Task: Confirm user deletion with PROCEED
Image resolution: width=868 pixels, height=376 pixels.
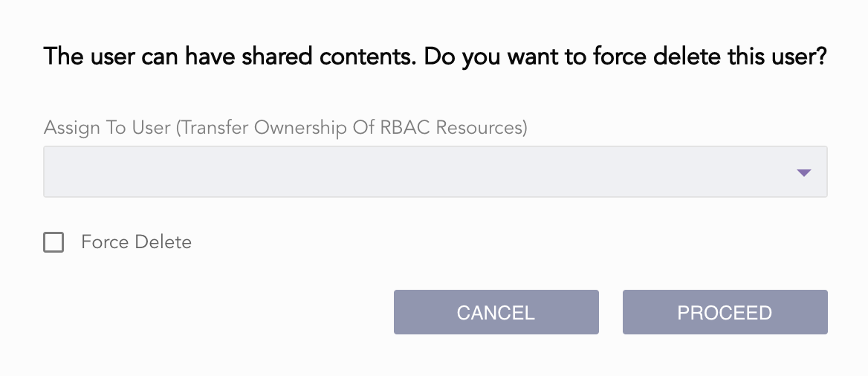Action: (725, 312)
